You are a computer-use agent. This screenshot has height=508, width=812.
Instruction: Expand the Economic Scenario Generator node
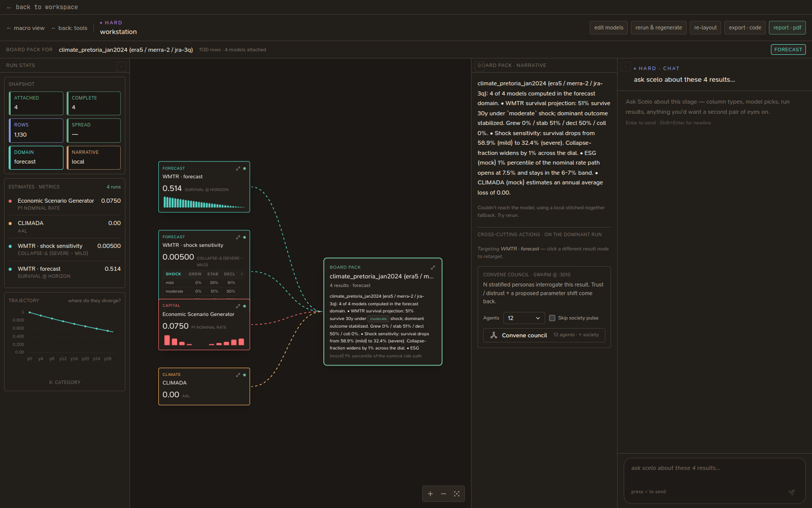[238, 306]
